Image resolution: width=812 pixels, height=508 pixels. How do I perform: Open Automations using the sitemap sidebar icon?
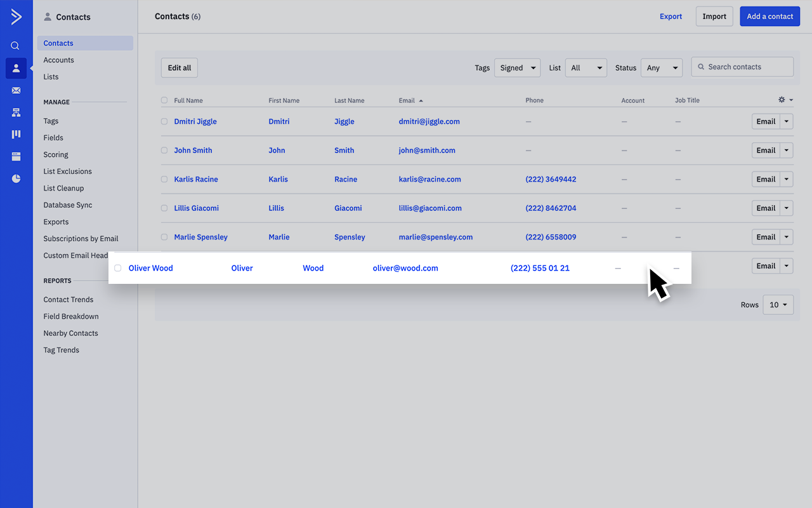16,112
